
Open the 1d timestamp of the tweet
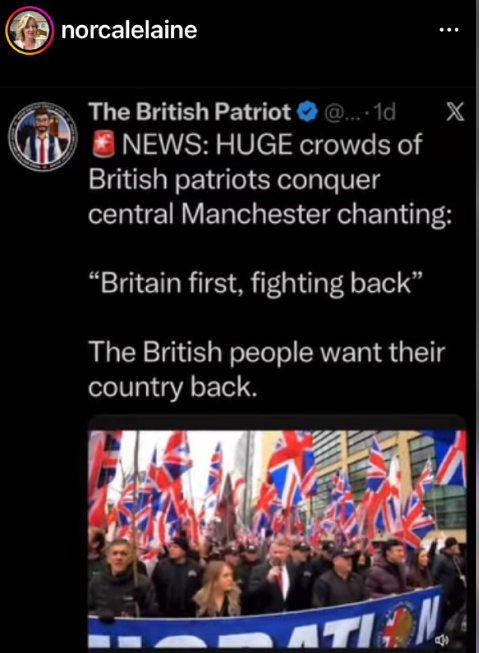point(384,112)
